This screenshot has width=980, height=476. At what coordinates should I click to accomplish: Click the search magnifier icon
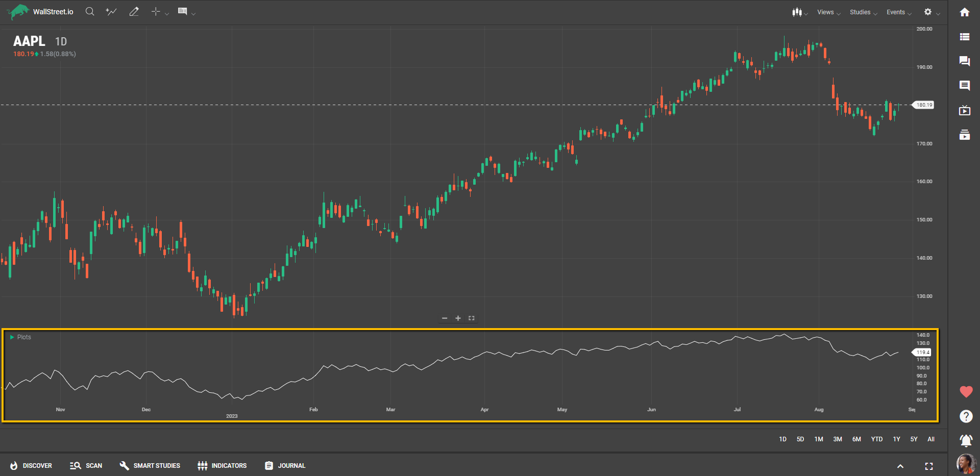pyautogui.click(x=90, y=12)
